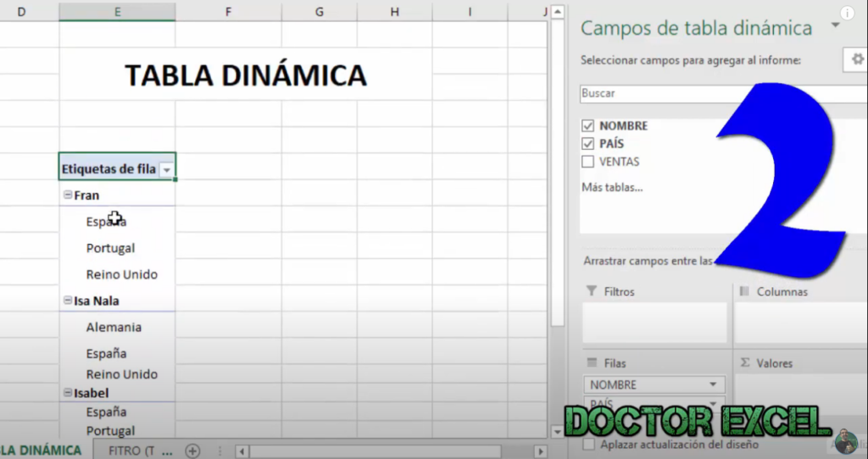
Task: Uncheck the PAÍS field checkbox
Action: (x=587, y=144)
